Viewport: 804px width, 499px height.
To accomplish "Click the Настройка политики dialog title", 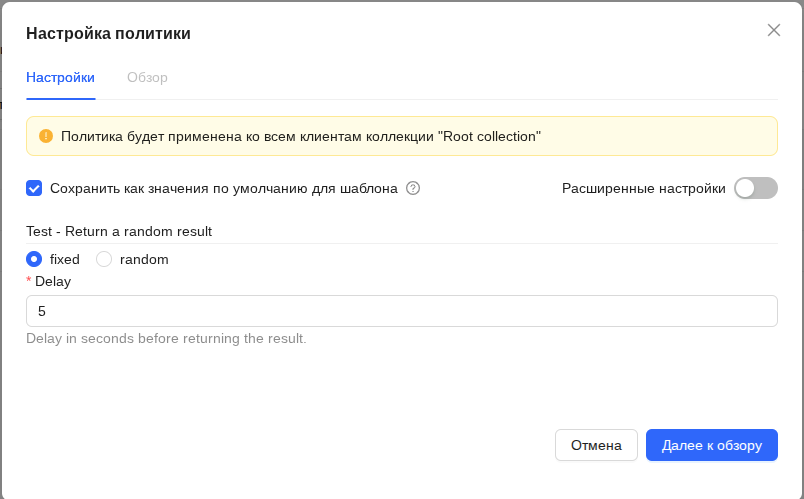I will click(108, 33).
